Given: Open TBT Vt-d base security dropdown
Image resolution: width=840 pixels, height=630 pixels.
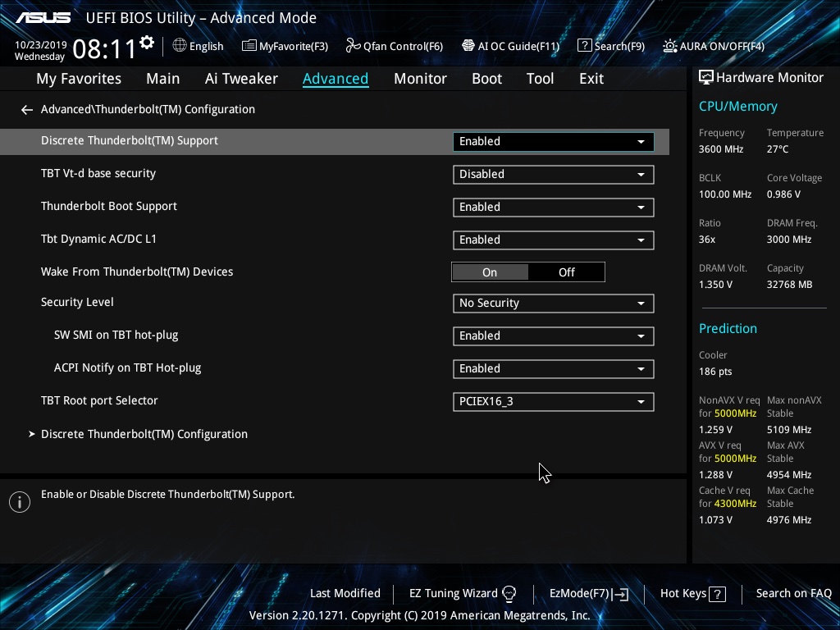Looking at the screenshot, I should point(554,174).
